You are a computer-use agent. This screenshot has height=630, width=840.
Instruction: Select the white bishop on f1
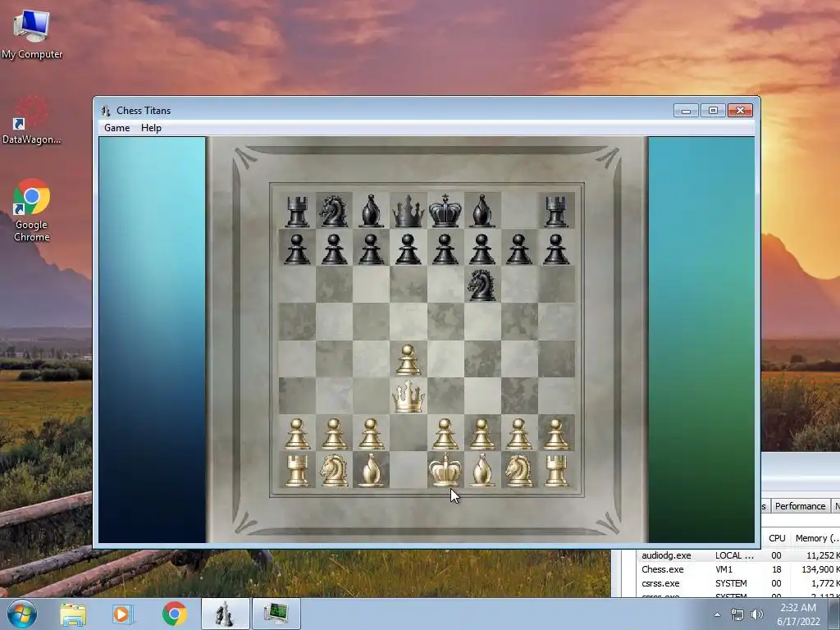pos(482,470)
